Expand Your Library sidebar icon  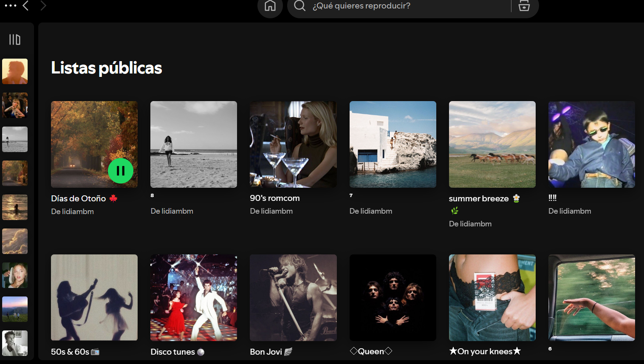15,40
